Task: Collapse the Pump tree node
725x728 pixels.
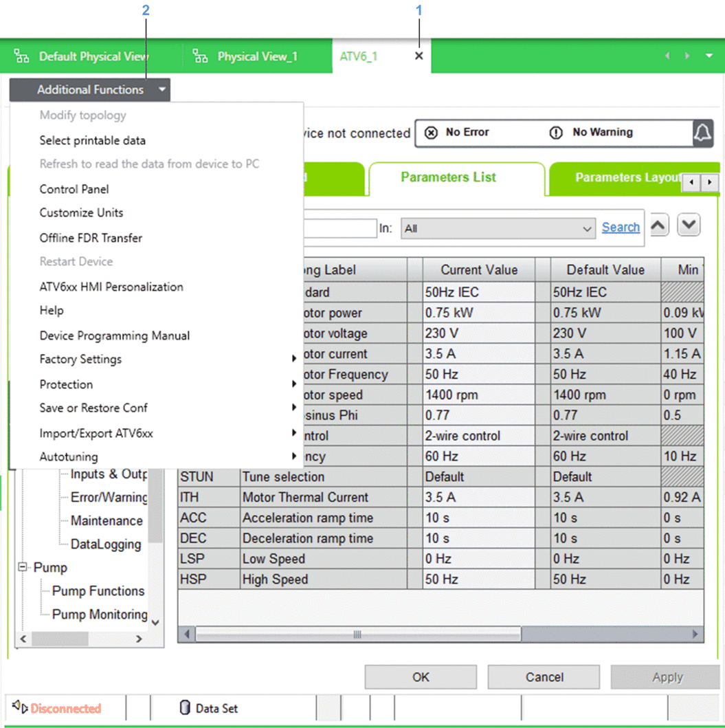Action: (22, 567)
